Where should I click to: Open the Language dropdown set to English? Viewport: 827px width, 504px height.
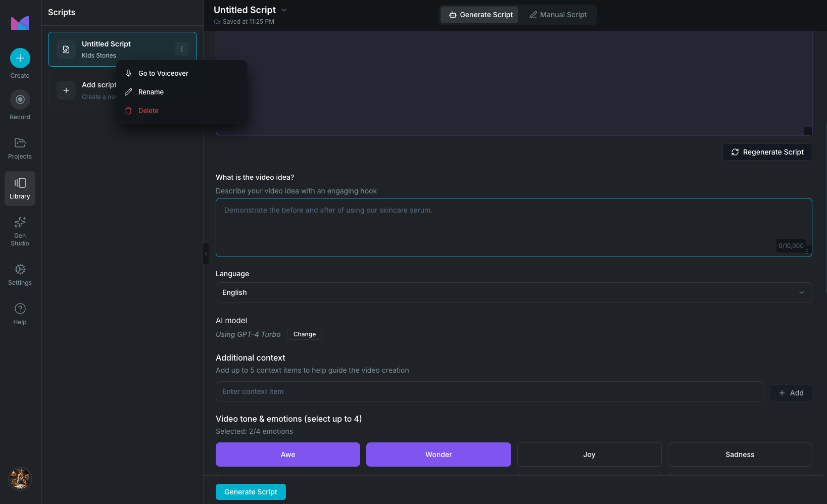[x=513, y=292]
